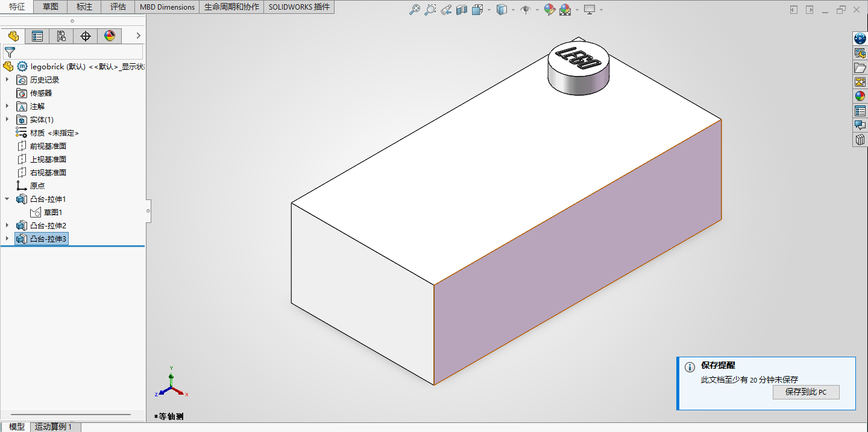Click the Display Style icon
This screenshot has width=868, height=432.
pyautogui.click(x=502, y=10)
